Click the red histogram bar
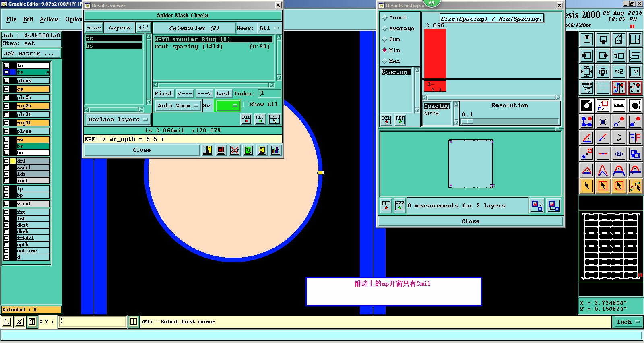 [436, 53]
